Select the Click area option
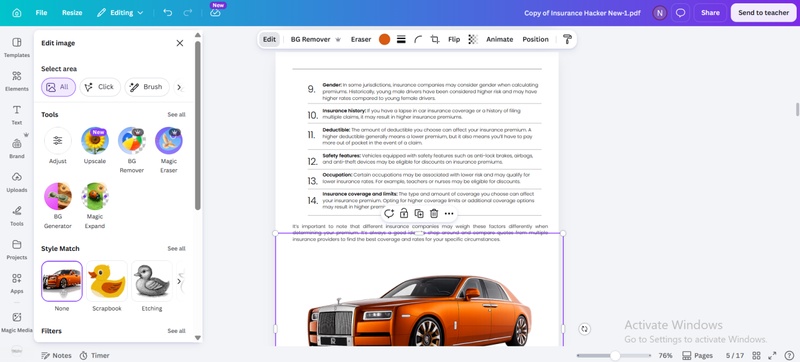 (x=100, y=87)
